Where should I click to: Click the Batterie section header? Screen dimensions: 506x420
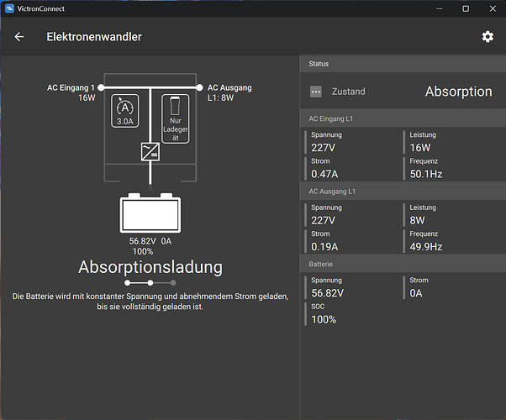click(403, 264)
